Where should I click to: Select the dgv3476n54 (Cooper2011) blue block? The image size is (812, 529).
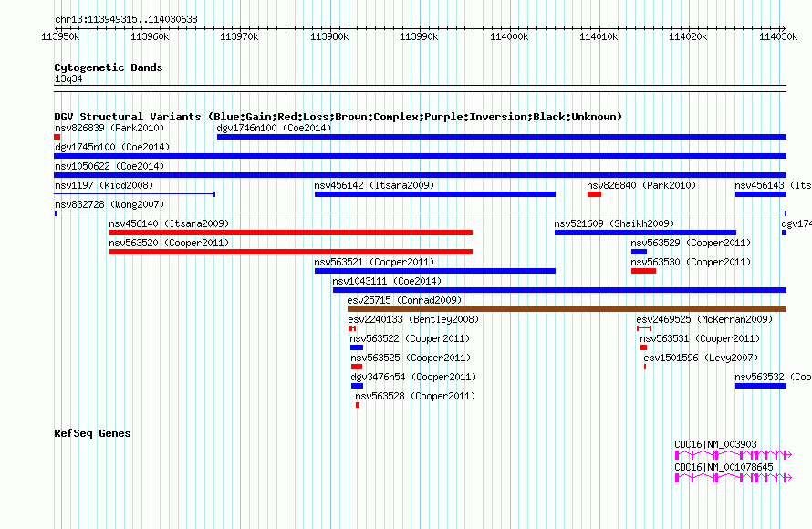click(x=358, y=386)
